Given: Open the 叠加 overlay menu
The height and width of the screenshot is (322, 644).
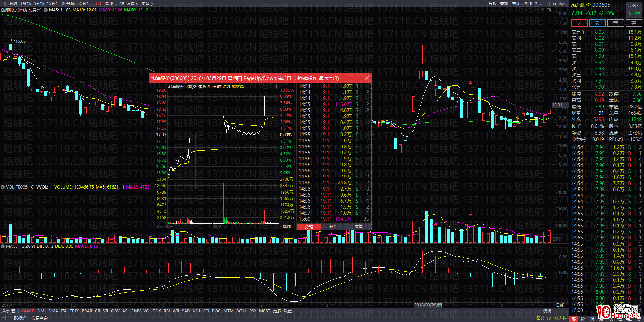Looking at the screenshot, I should [x=504, y=3].
